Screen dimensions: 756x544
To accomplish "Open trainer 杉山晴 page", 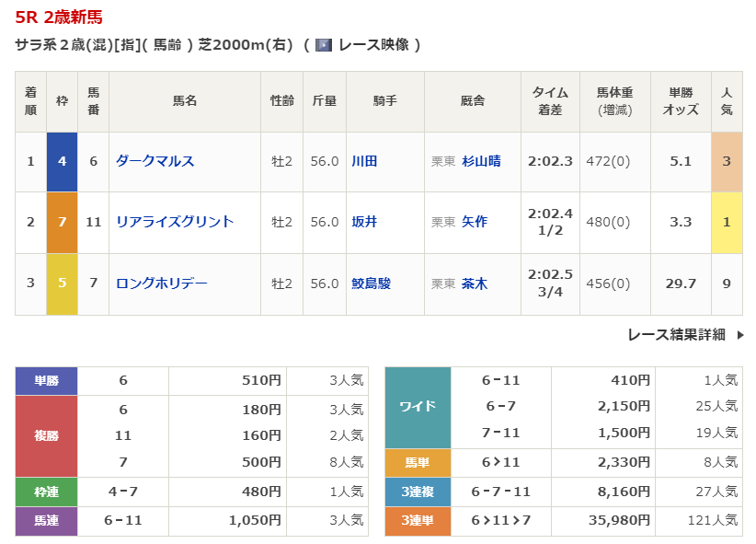I will coord(481,161).
